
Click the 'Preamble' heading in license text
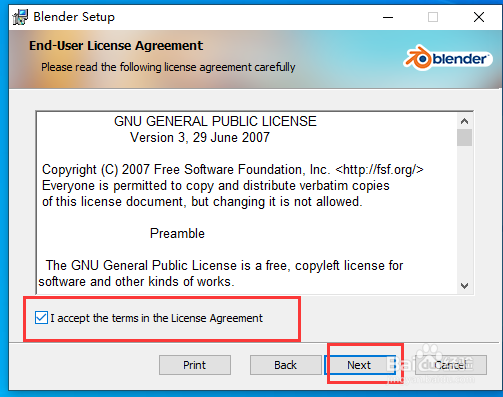177,233
